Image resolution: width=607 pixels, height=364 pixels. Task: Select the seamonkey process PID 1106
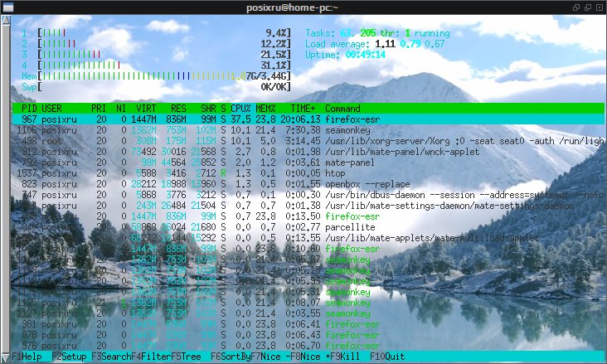(308, 130)
